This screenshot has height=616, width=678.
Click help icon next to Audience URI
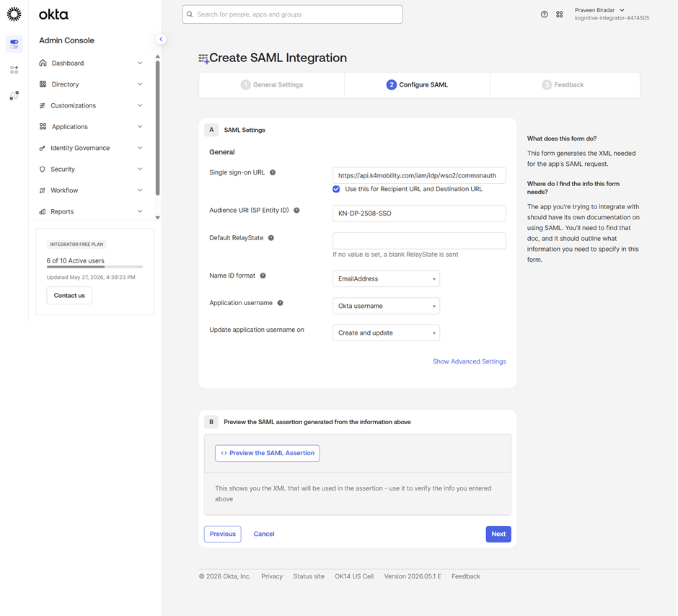[x=296, y=211]
